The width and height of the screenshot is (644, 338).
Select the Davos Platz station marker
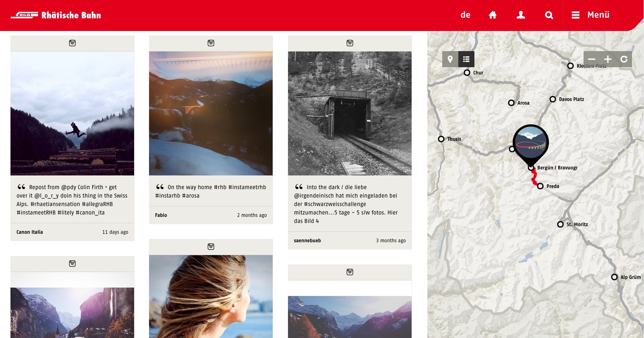(x=553, y=99)
